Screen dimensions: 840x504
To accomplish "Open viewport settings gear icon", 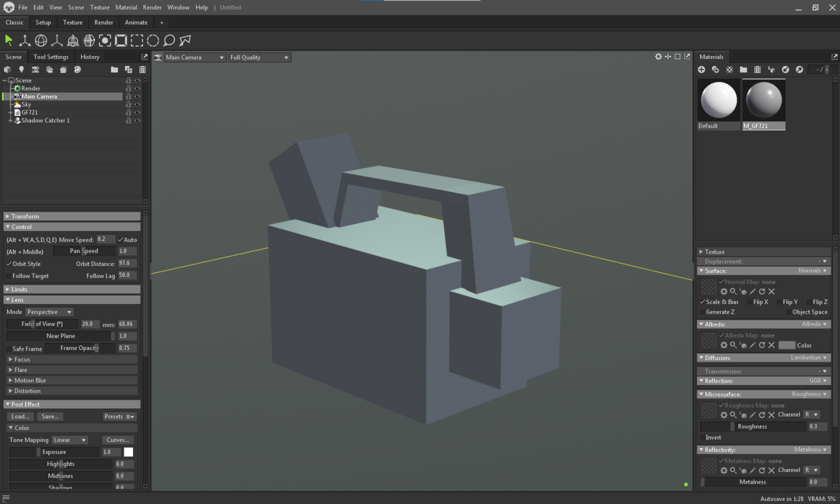I will (659, 57).
